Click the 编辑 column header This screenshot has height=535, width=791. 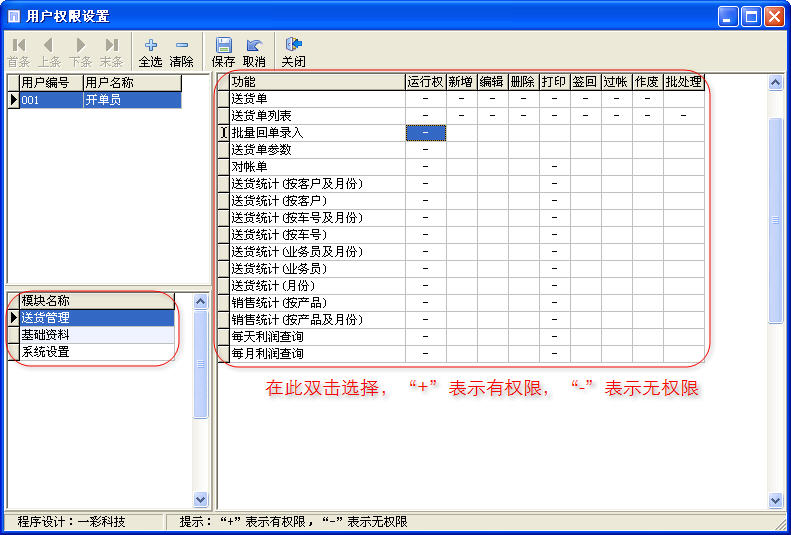click(493, 82)
